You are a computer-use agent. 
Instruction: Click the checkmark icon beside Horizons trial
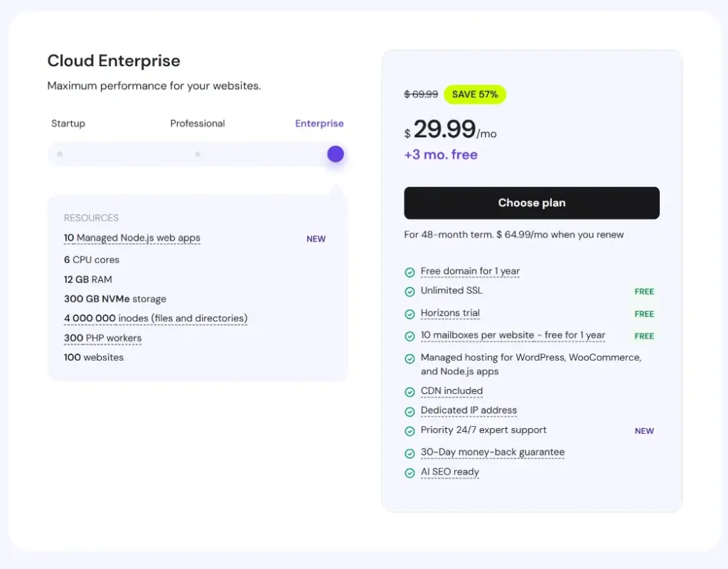410,314
